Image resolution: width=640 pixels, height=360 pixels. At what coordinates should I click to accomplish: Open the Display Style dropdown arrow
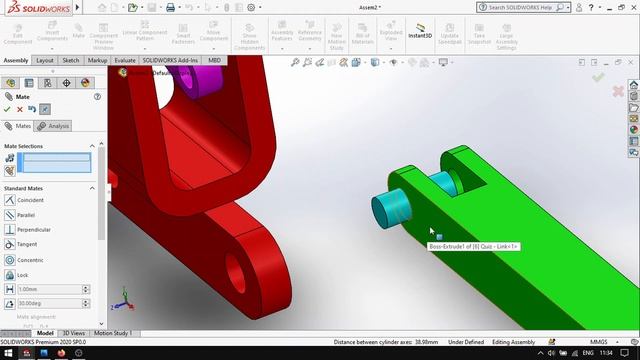tap(383, 62)
